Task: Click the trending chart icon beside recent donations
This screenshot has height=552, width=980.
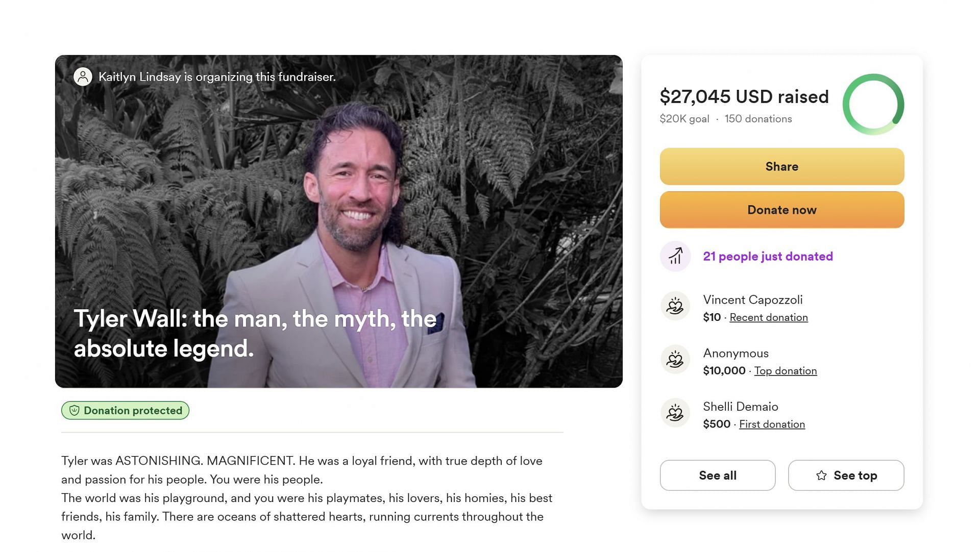Action: click(675, 256)
